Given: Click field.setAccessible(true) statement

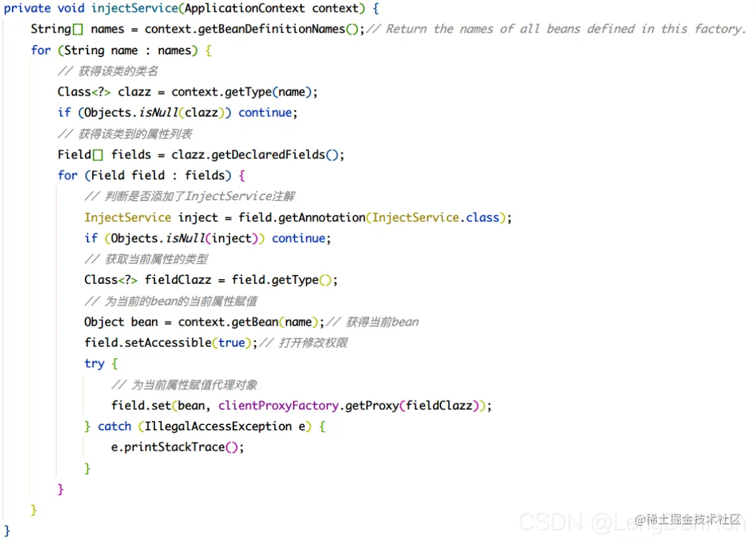Looking at the screenshot, I should click(x=171, y=342).
